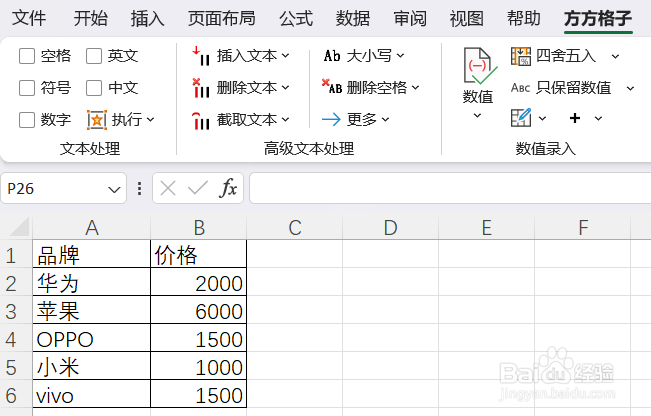The height and width of the screenshot is (416, 651).
Task: Expand dropdown next to table-pen icon
Action: (542, 119)
